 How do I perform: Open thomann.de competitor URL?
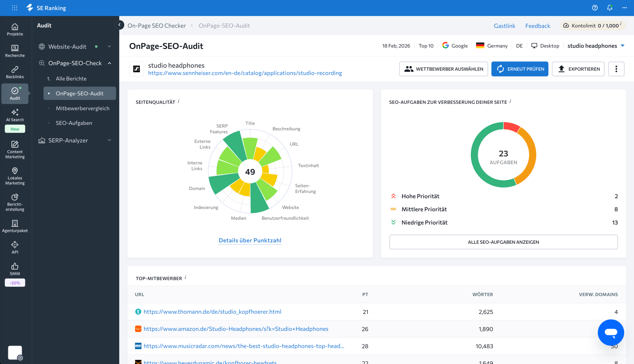click(212, 312)
